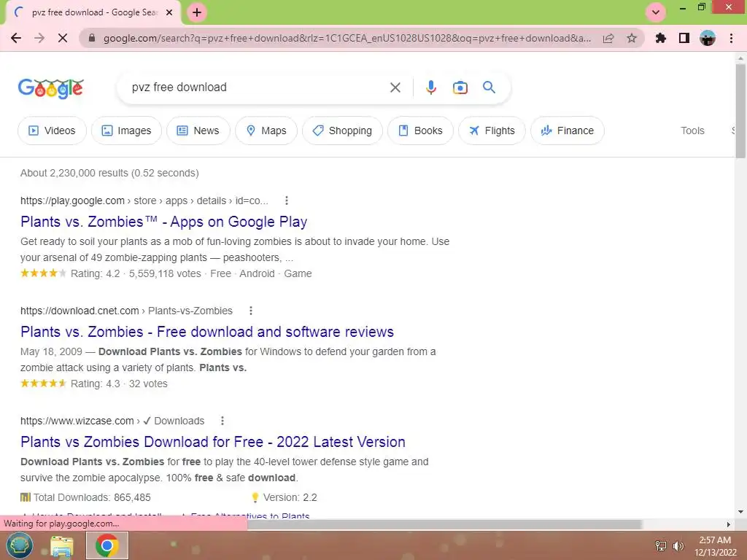Click the download.cnet.com result URL
This screenshot has width=747, height=560.
tap(126, 311)
